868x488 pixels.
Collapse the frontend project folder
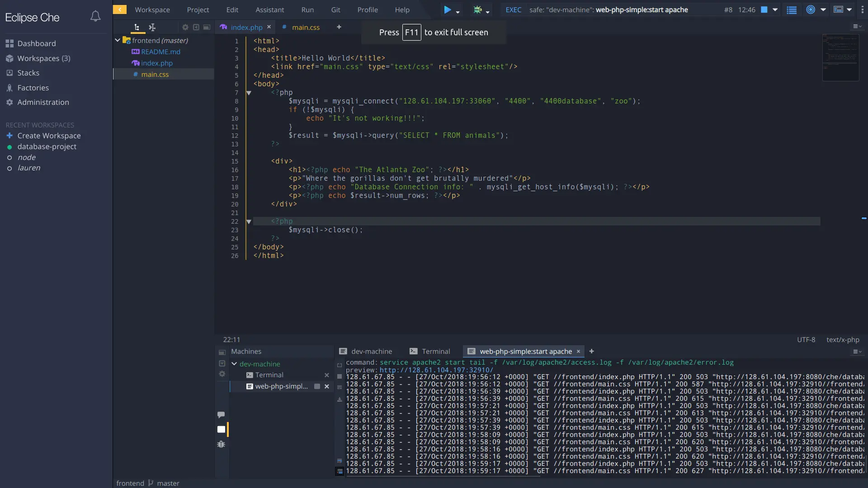point(118,40)
